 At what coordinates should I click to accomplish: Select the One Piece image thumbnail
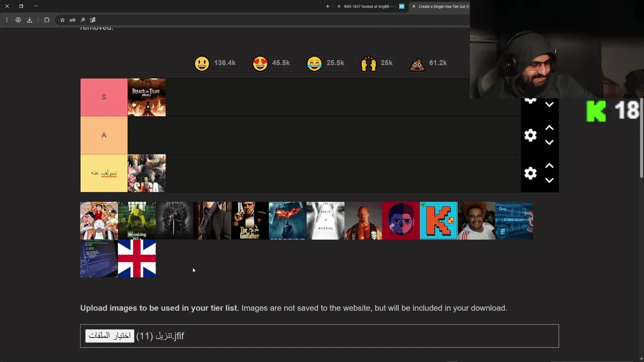pos(99,221)
